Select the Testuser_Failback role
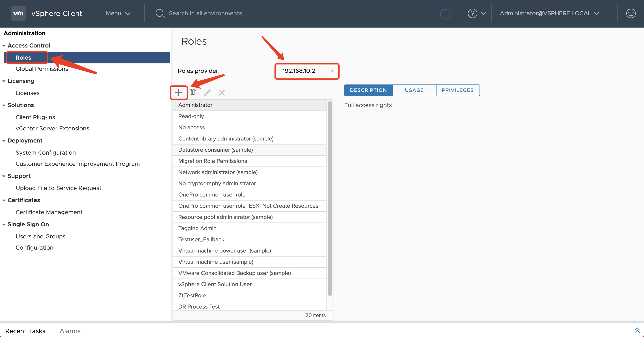Viewport: 644px width, 337px height. point(249,240)
